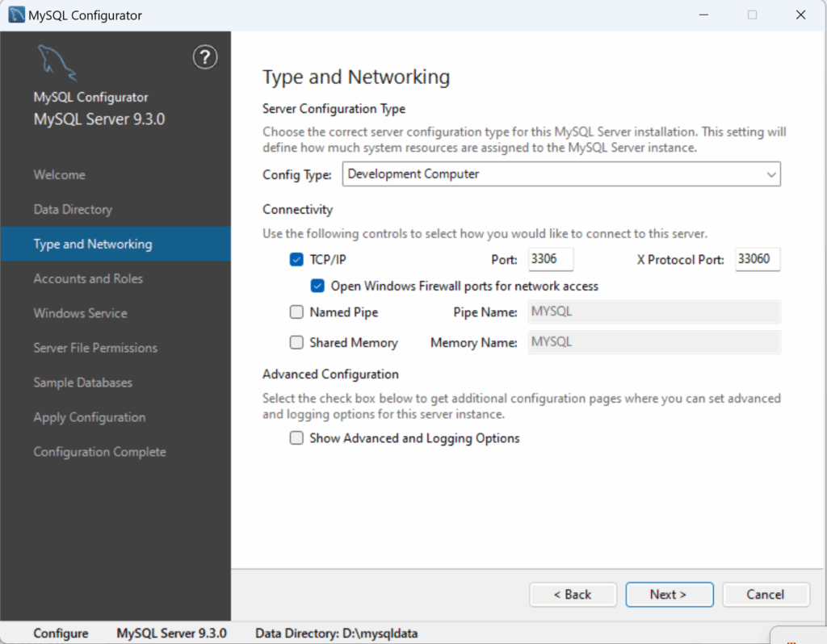Disable Open Windows Firewall ports option
Viewport: 827px width, 644px height.
tap(317, 286)
